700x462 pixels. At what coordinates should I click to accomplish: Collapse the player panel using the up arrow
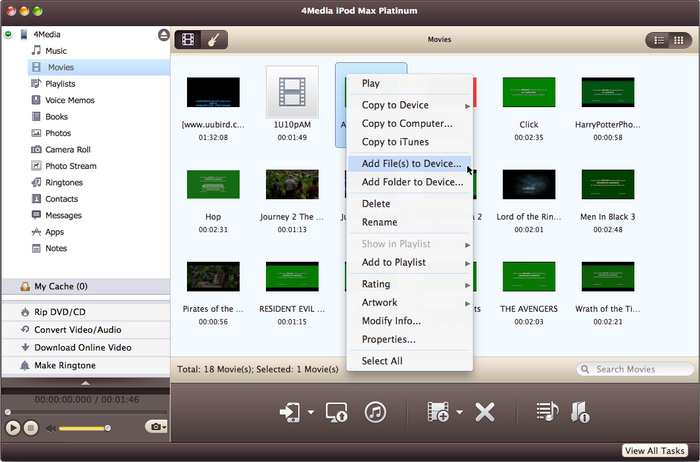[85, 382]
